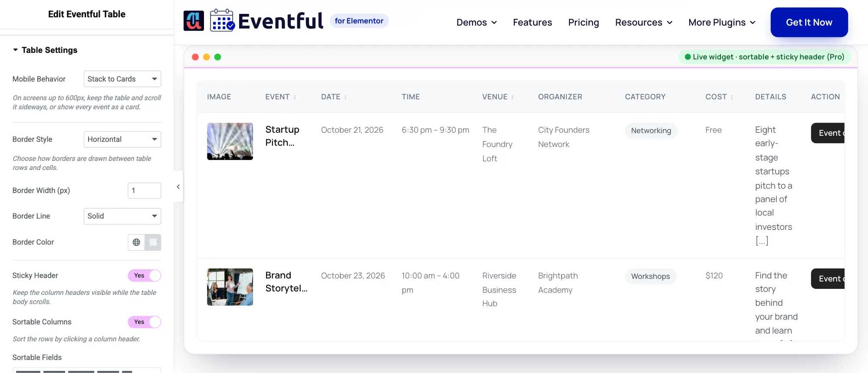This screenshot has height=373, width=868.
Task: Go to the Features page
Action: pos(533,22)
